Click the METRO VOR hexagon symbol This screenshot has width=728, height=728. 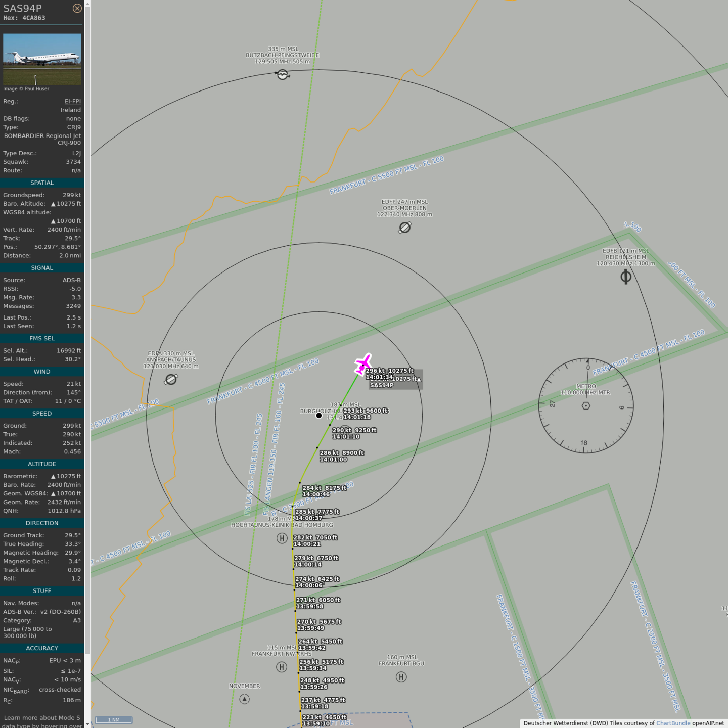[x=586, y=405]
